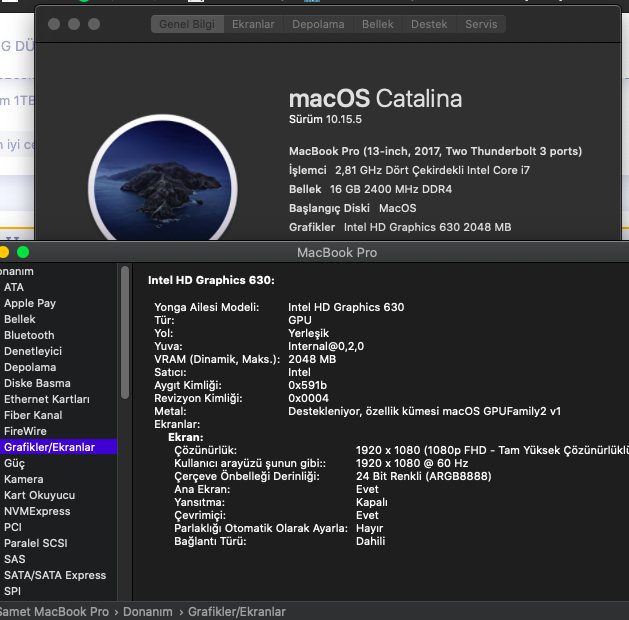The width and height of the screenshot is (629, 620).
Task: Select the highlighted Grafikler/Ekranlar item
Action: 49,447
